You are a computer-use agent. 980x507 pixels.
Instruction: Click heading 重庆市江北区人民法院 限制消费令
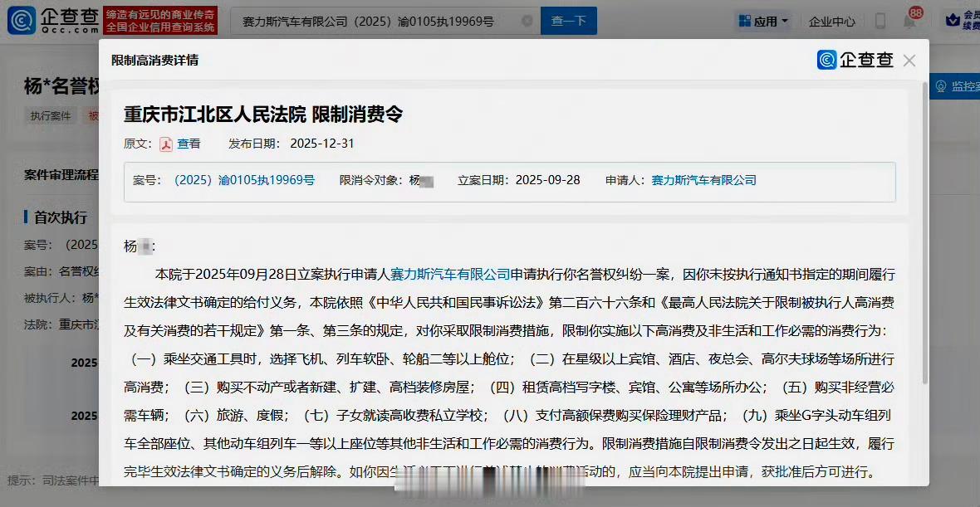263,115
